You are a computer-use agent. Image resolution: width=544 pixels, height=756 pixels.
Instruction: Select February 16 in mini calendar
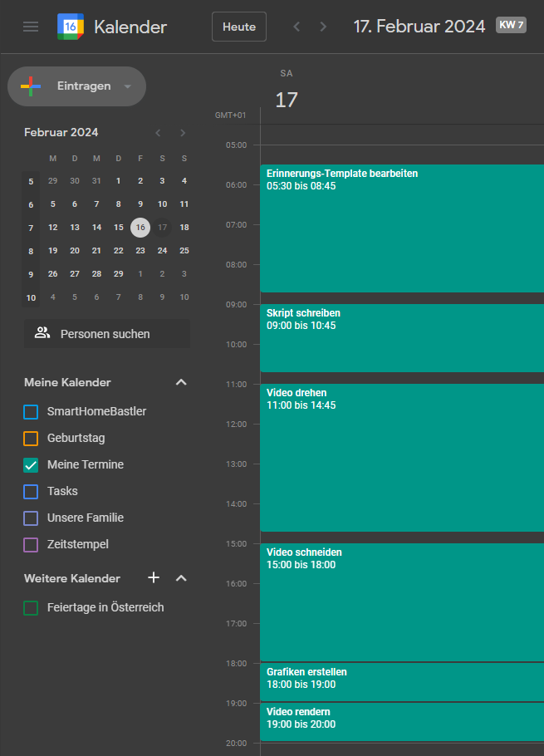140,227
